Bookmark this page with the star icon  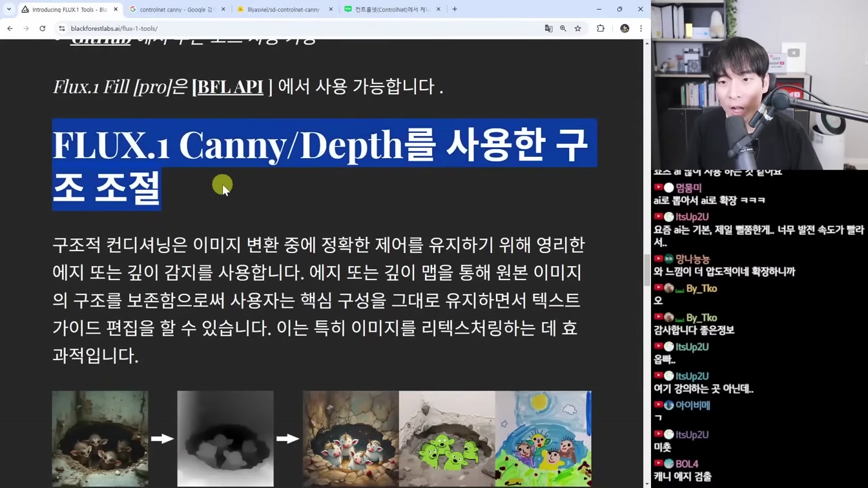pos(578,28)
